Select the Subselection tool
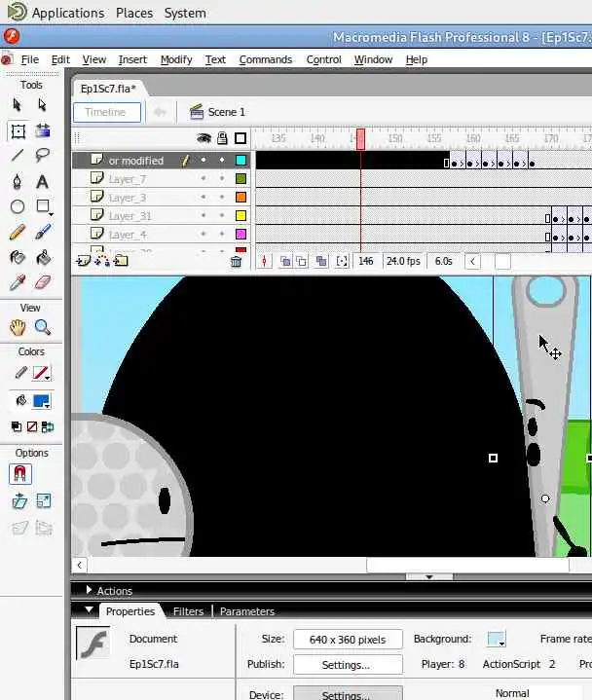Image resolution: width=592 pixels, height=700 pixels. 43,105
